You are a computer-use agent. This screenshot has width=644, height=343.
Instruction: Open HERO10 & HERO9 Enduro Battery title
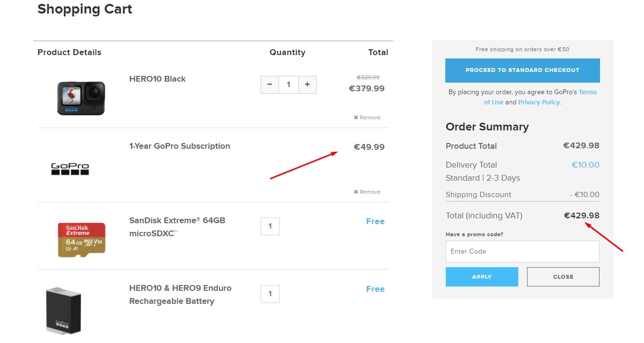pyautogui.click(x=180, y=294)
